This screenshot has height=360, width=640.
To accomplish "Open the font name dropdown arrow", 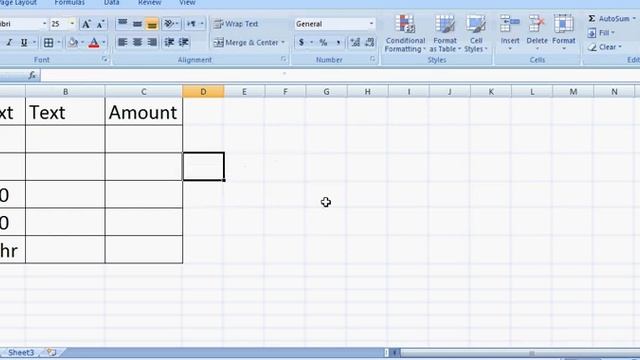I will pos(44,24).
